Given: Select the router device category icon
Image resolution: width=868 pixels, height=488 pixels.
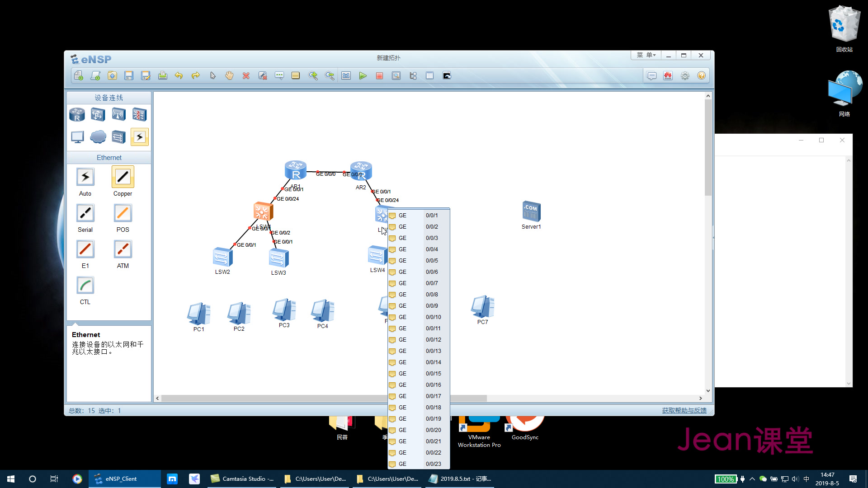Looking at the screenshot, I should pyautogui.click(x=77, y=115).
